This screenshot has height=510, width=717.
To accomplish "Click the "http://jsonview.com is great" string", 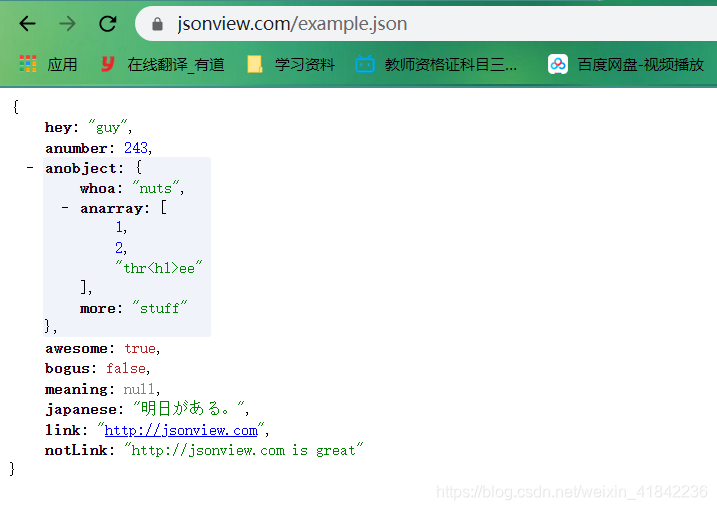I will tap(244, 450).
